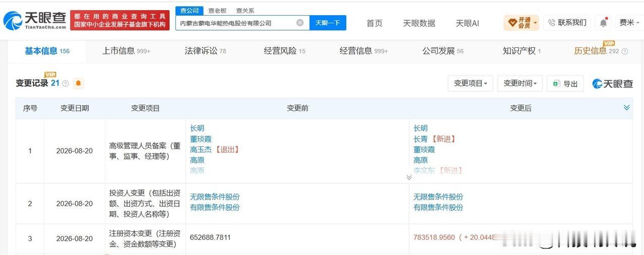Click the Tianyancha logo at top left
This screenshot has height=255, width=644.
pyautogui.click(x=34, y=20)
